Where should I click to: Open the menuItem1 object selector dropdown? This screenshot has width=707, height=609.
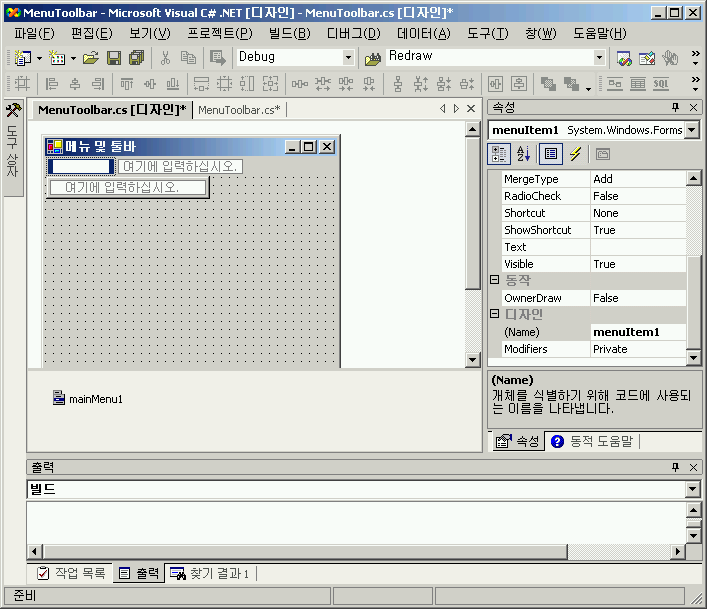click(692, 130)
